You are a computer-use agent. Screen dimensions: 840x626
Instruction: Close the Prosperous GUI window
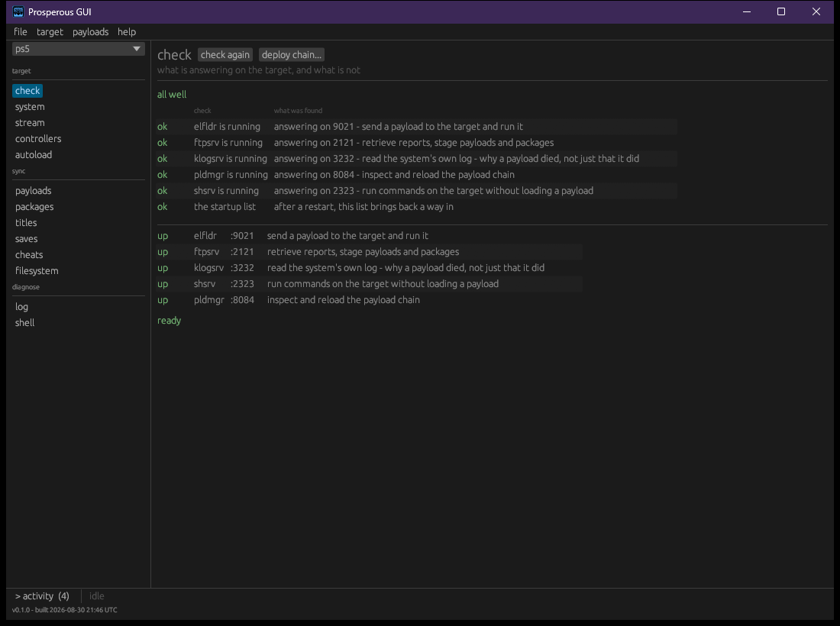pyautogui.click(x=816, y=11)
